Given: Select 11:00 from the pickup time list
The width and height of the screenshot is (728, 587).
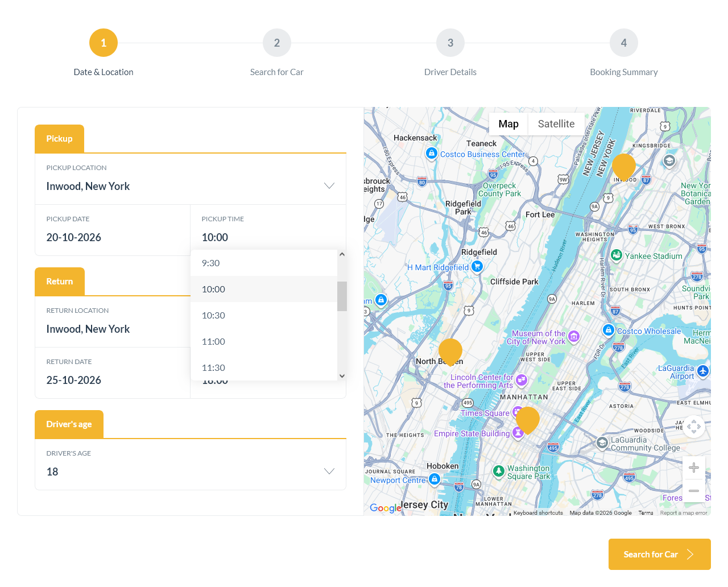Looking at the screenshot, I should [x=214, y=341].
